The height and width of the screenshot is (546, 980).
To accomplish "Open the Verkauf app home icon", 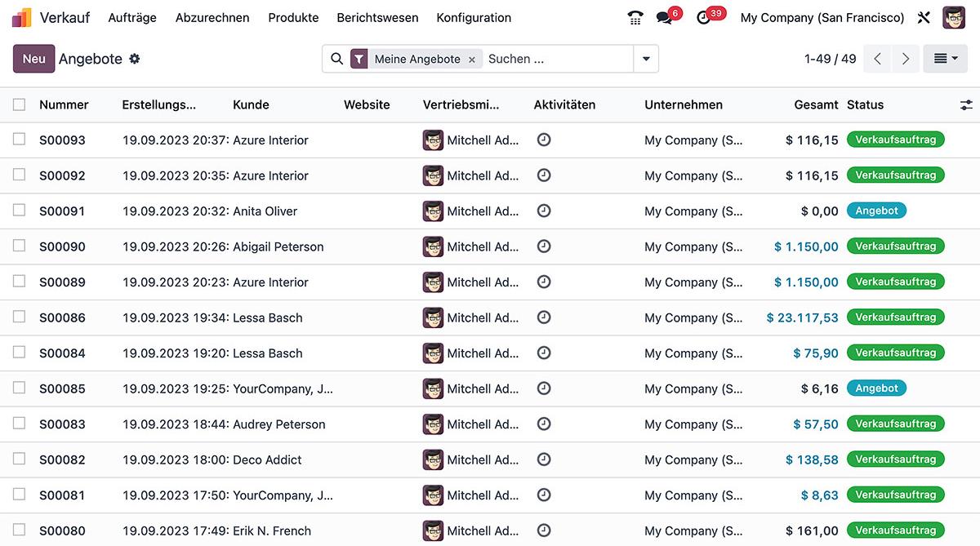I will [x=22, y=17].
